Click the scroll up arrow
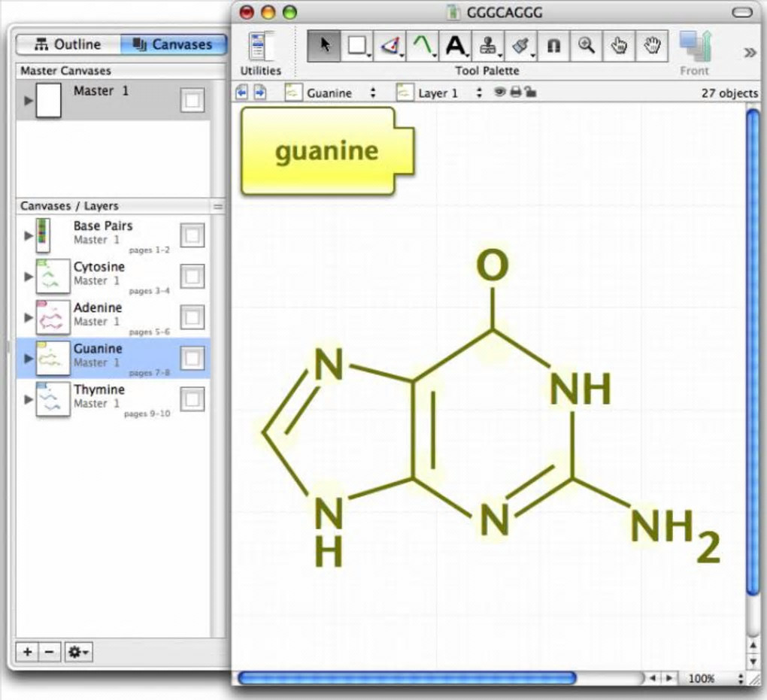This screenshot has width=767, height=700. 753,647
